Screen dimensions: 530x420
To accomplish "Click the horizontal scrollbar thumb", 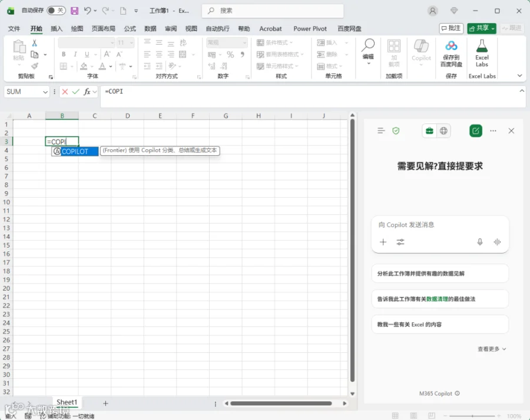I will pyautogui.click(x=281, y=403).
